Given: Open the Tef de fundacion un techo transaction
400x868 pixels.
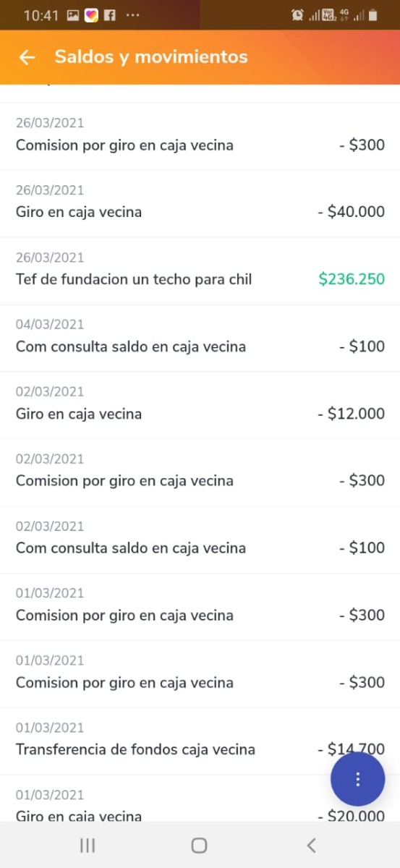Looking at the screenshot, I should 200,271.
